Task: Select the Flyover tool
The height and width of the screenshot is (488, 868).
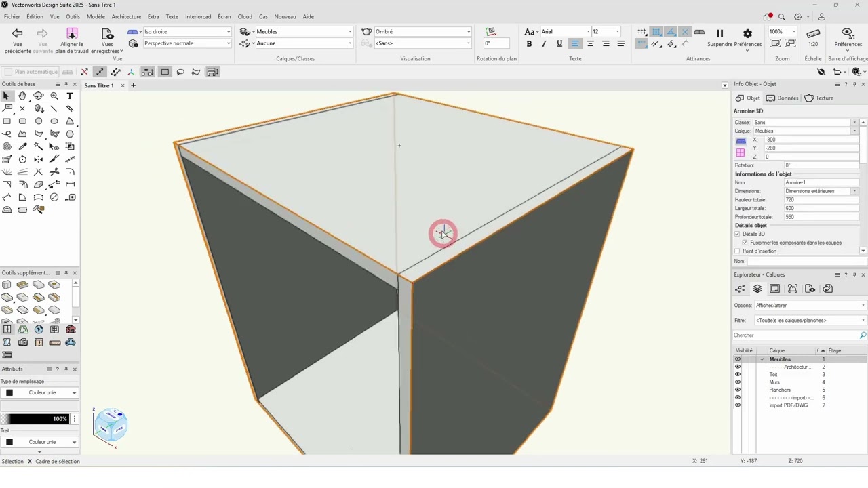Action: click(38, 96)
